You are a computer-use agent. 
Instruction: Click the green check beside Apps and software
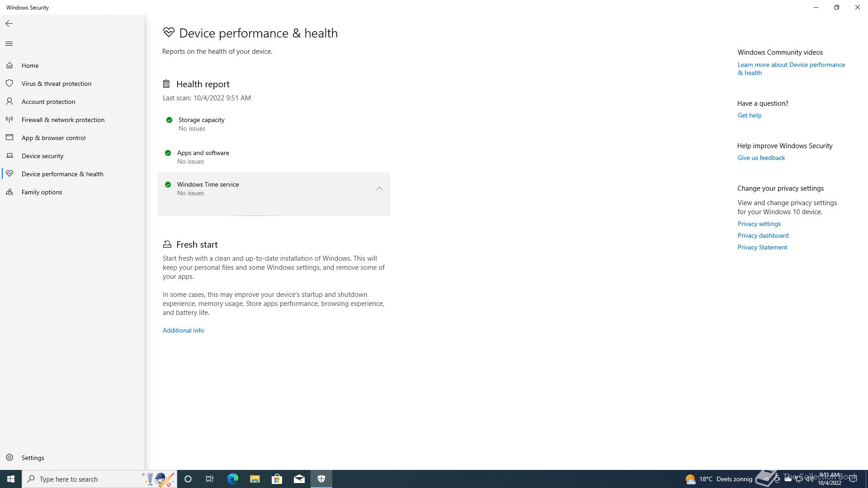pos(168,153)
